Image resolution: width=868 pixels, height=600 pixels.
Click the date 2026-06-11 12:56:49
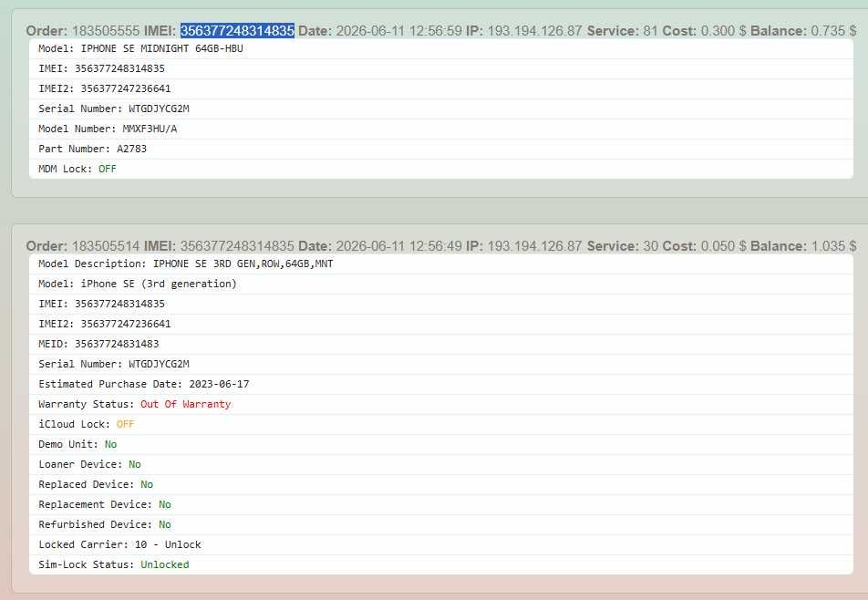[x=398, y=246]
